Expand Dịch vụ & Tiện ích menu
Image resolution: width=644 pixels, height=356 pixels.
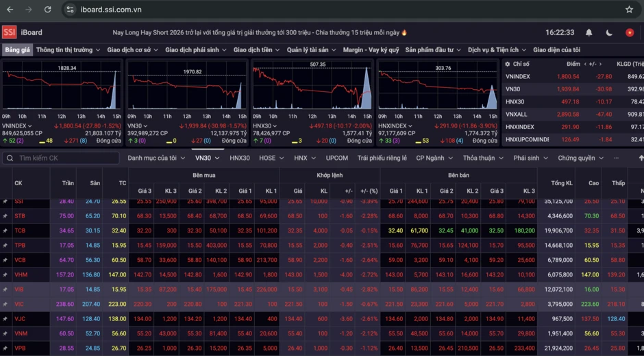497,50
